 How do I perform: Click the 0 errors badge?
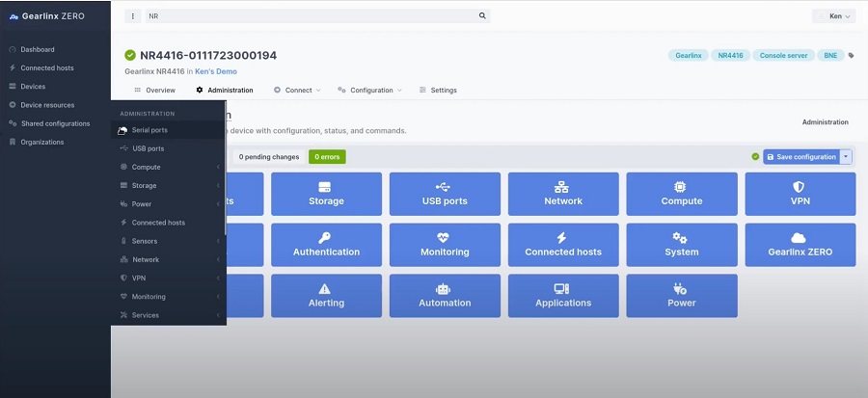point(327,156)
